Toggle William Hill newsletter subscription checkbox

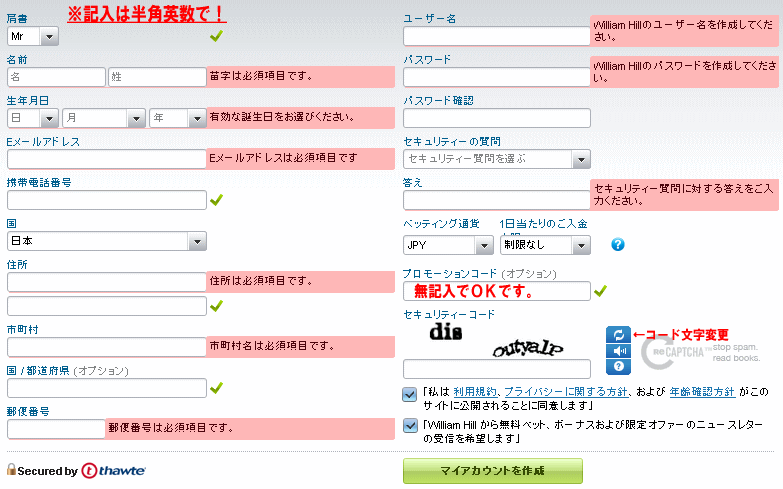[410, 426]
